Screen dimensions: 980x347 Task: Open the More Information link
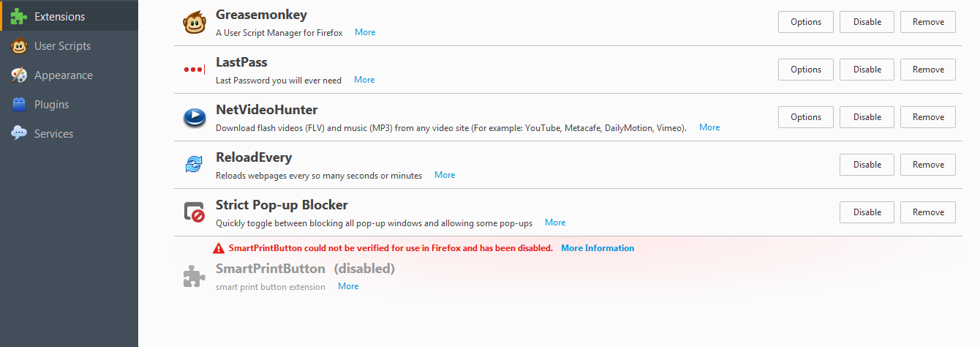598,248
